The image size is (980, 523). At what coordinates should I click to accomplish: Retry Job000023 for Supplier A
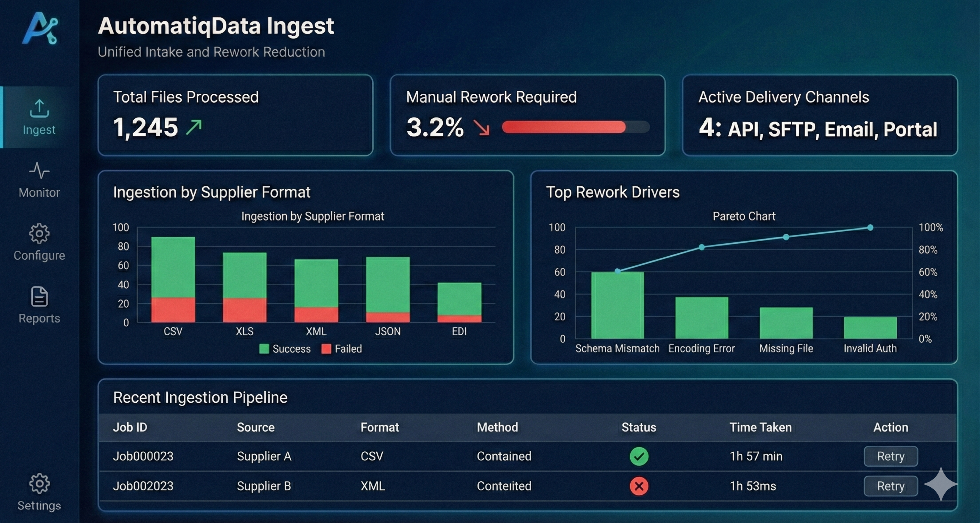(890, 456)
